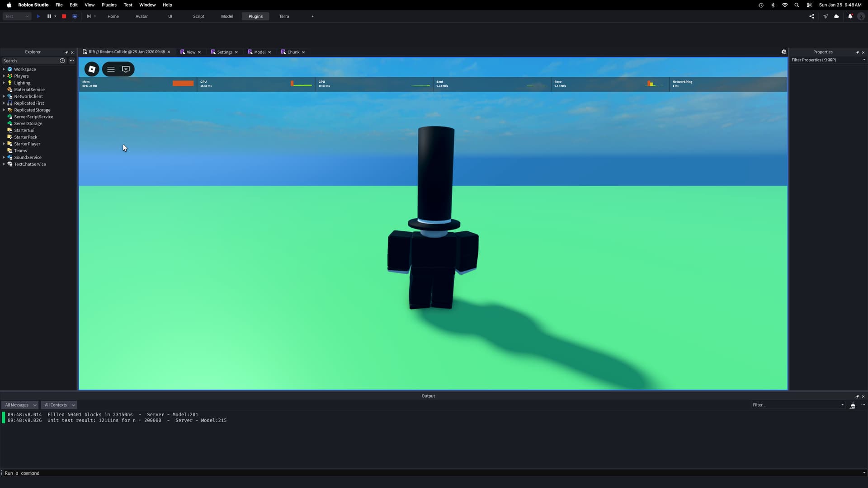
Task: Click the Explorer Search field
Action: click(x=30, y=61)
